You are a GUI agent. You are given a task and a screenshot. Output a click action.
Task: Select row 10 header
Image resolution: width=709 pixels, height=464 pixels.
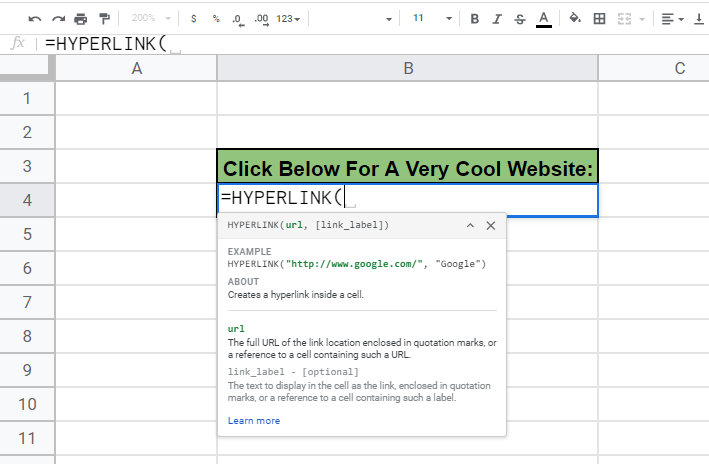pyautogui.click(x=27, y=404)
